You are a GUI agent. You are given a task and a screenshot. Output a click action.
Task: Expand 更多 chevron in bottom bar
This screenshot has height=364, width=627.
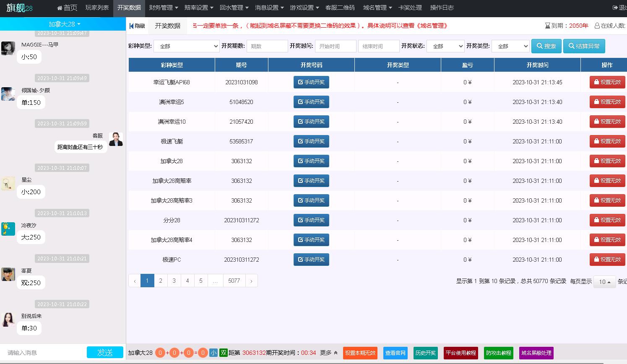[x=336, y=353]
